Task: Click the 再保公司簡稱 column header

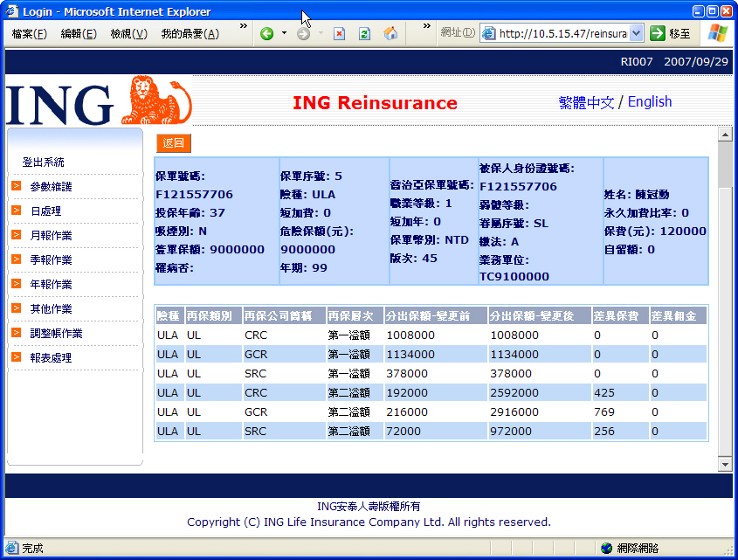Action: pyautogui.click(x=284, y=316)
